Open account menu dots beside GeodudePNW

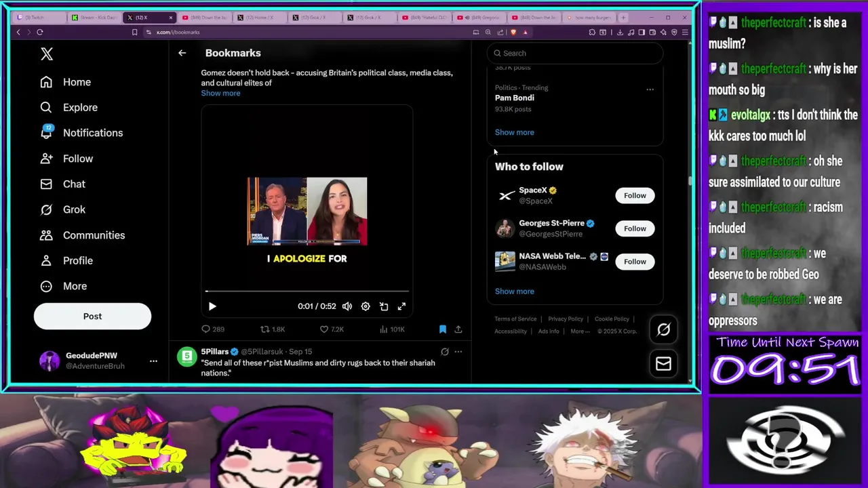[x=153, y=361]
